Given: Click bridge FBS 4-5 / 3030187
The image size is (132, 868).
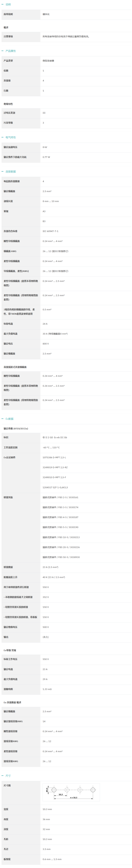Looking at the screenshot, I should (60, 517).
